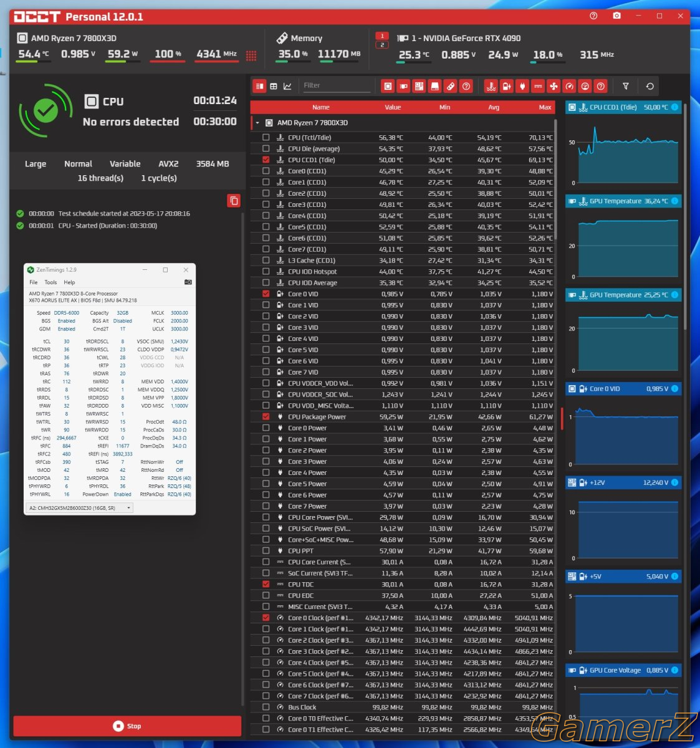Toggle the current sensor type filter
This screenshot has height=748, width=700.
538,86
